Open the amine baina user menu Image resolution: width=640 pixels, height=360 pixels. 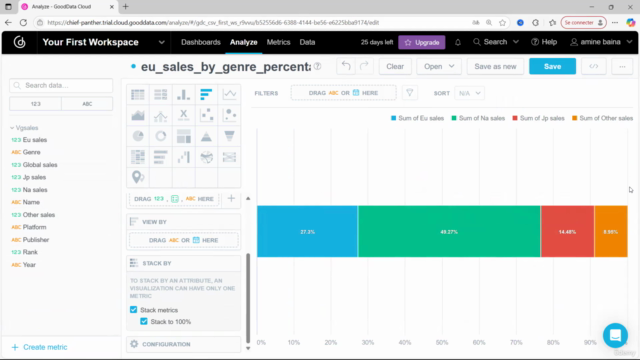click(x=601, y=42)
